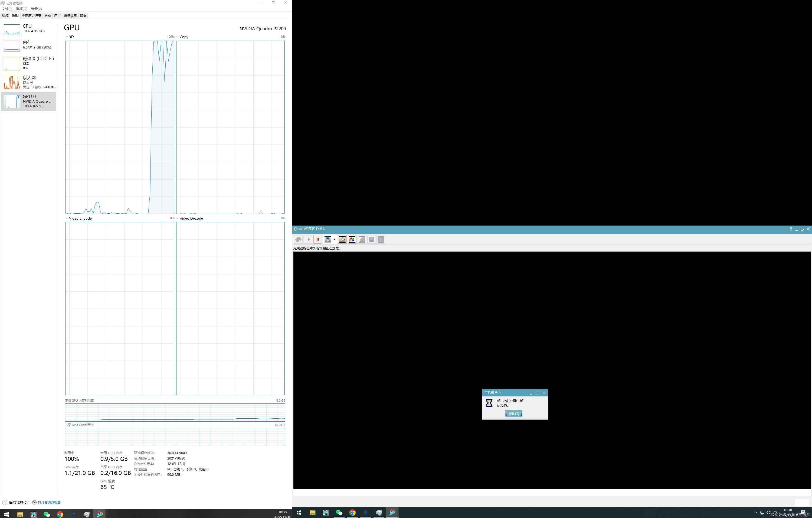
Task: Click the first recycle-style icon in render toolbar
Action: tap(299, 239)
